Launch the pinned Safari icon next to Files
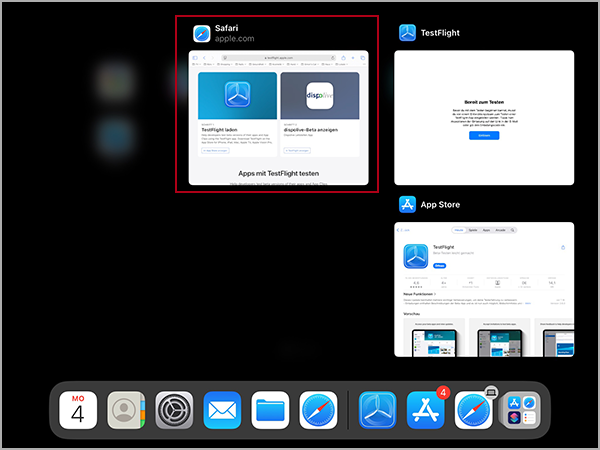The height and width of the screenshot is (450, 600). coord(318,410)
